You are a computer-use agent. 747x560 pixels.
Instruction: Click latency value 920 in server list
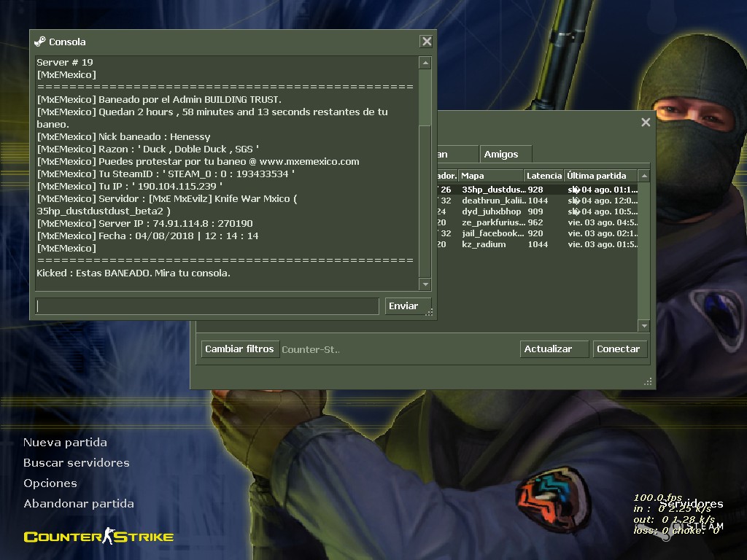click(535, 233)
